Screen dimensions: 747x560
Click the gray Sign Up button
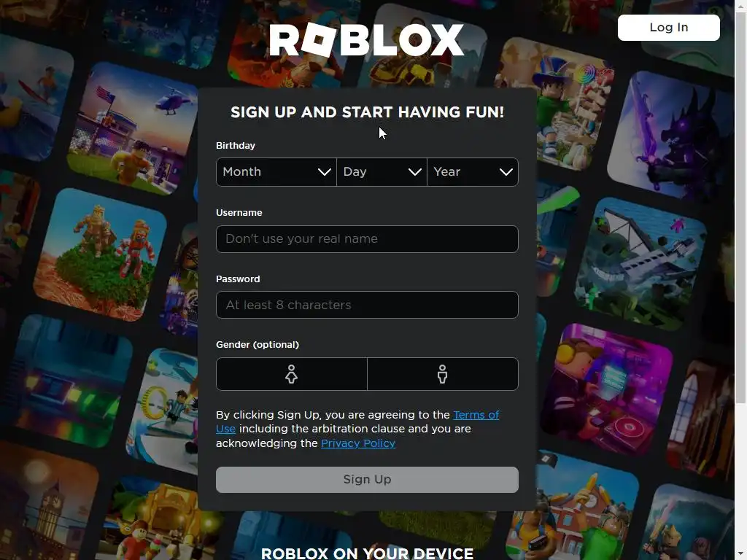click(368, 480)
